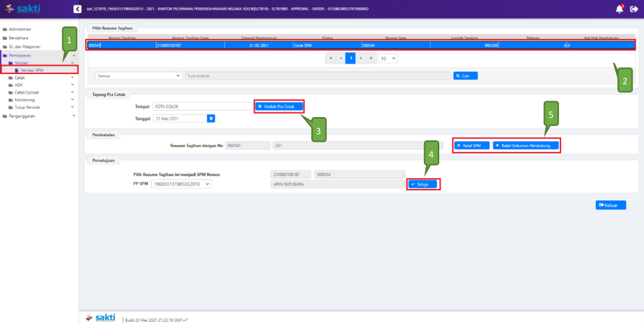The height and width of the screenshot is (324, 644).
Task: Select Validasi SPM in the sidebar
Action: coord(32,70)
